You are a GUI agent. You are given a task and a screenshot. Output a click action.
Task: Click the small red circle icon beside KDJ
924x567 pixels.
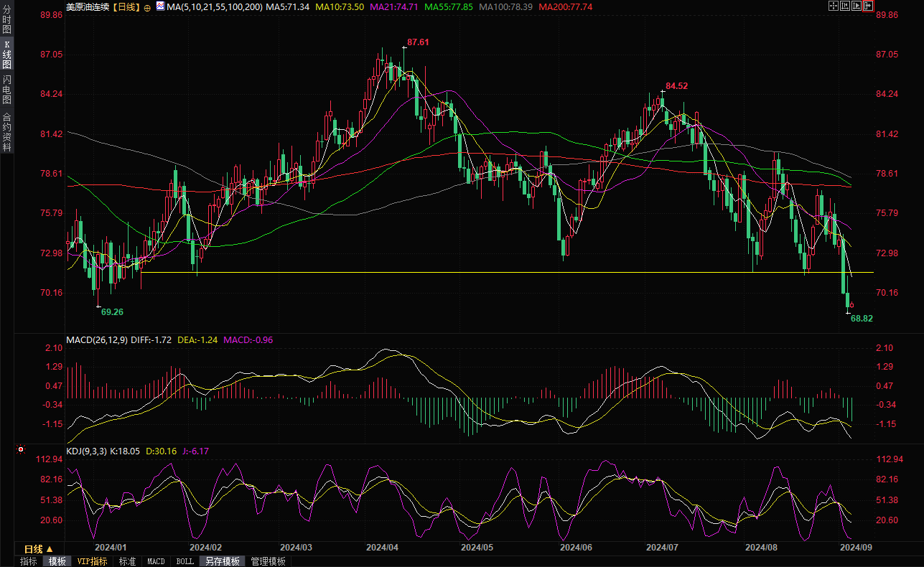click(x=21, y=450)
